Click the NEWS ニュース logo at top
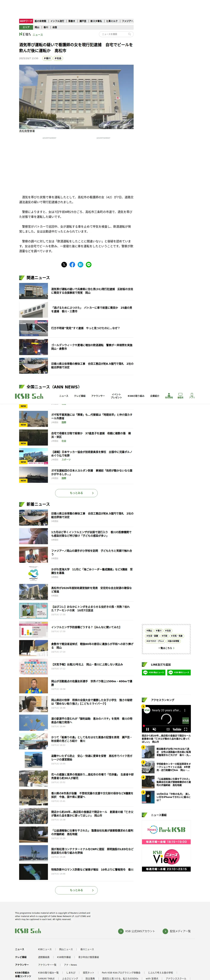Image resolution: width=210 pixels, height=980 pixels. pyautogui.click(x=31, y=34)
